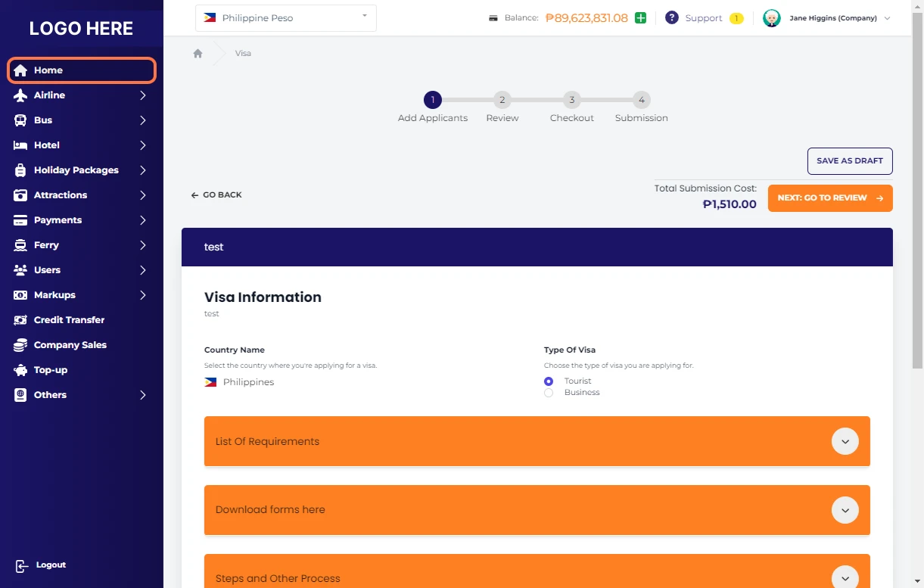Click the Save As Draft button

tap(849, 161)
